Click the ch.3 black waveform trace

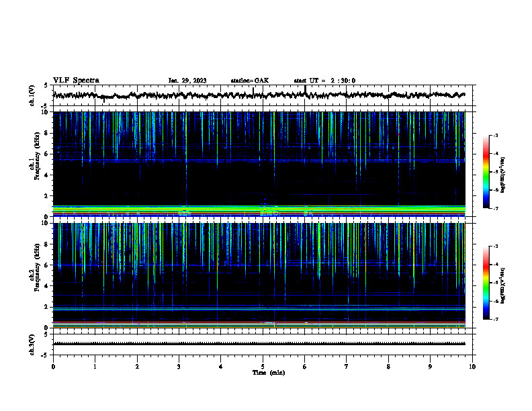tap(259, 344)
